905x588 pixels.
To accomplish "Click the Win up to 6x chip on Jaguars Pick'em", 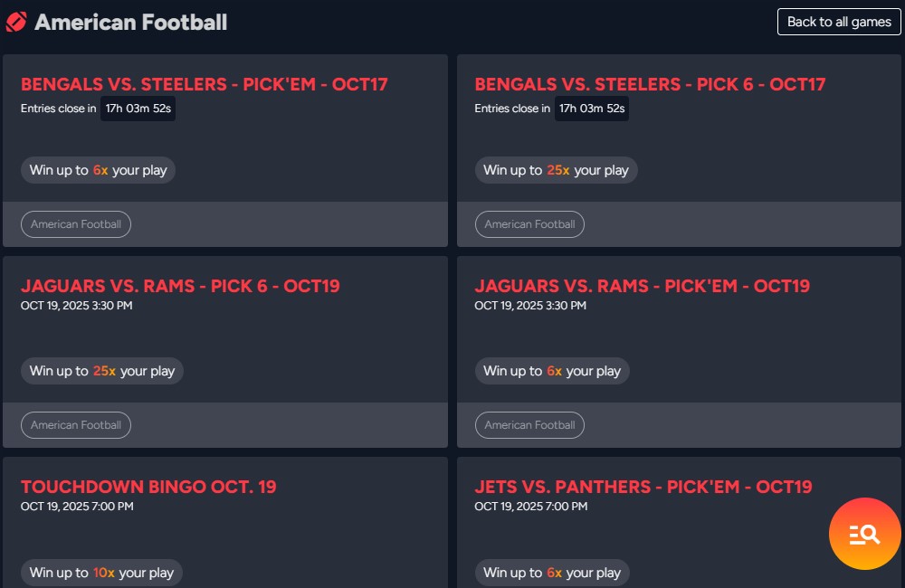I will (x=552, y=371).
